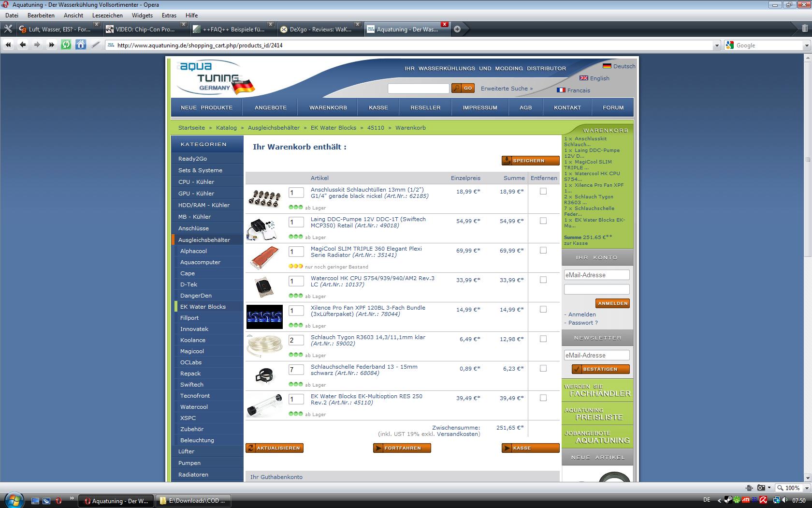Click the Radiatoren category
Screen dimensions: 812x508
[x=193, y=475]
